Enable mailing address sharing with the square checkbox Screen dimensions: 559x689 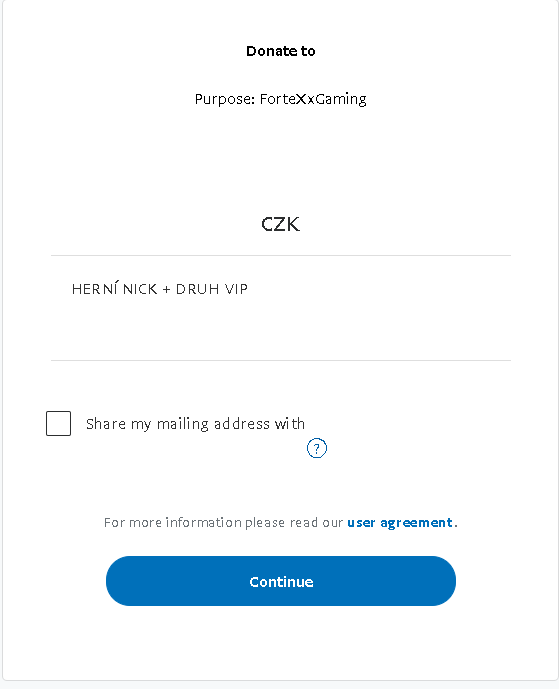click(x=58, y=424)
